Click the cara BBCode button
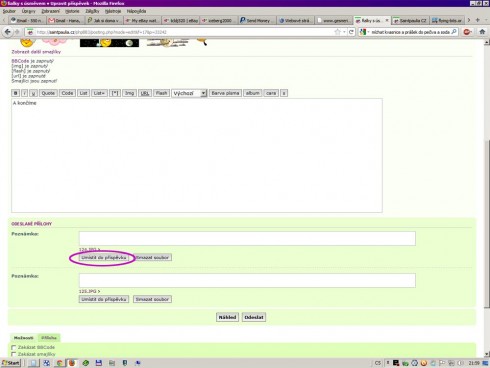The width and height of the screenshot is (490, 368). click(271, 93)
